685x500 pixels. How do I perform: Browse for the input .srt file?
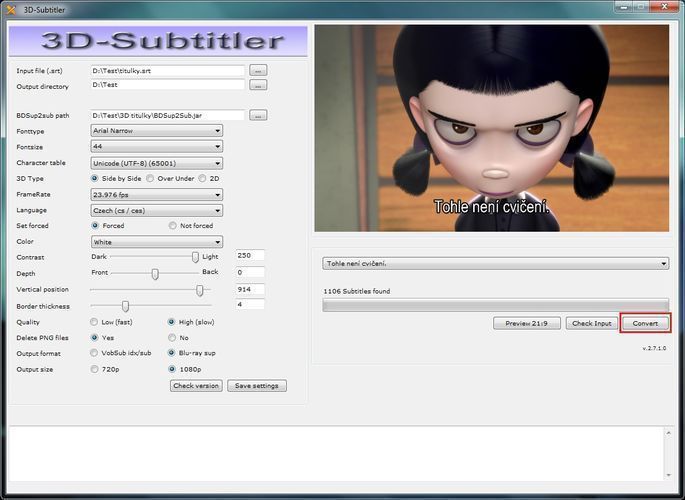[x=258, y=70]
